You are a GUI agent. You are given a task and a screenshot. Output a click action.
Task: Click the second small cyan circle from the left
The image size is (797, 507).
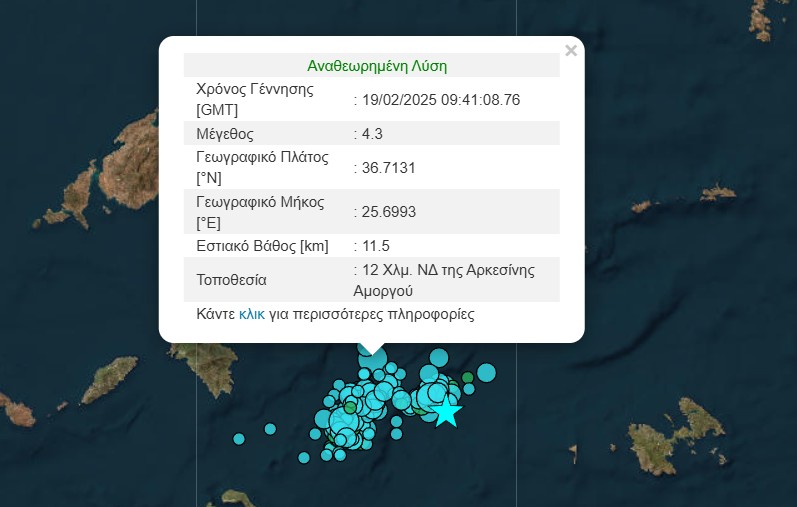pyautogui.click(x=270, y=429)
